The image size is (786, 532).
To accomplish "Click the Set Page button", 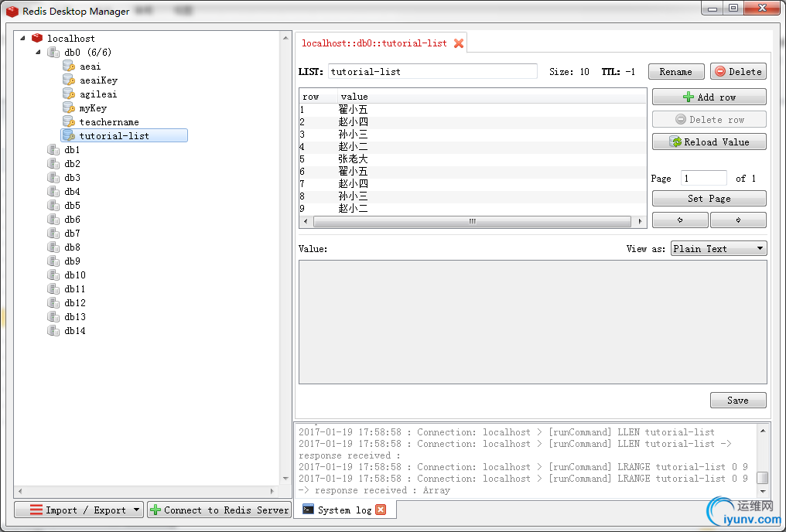I will pyautogui.click(x=709, y=199).
